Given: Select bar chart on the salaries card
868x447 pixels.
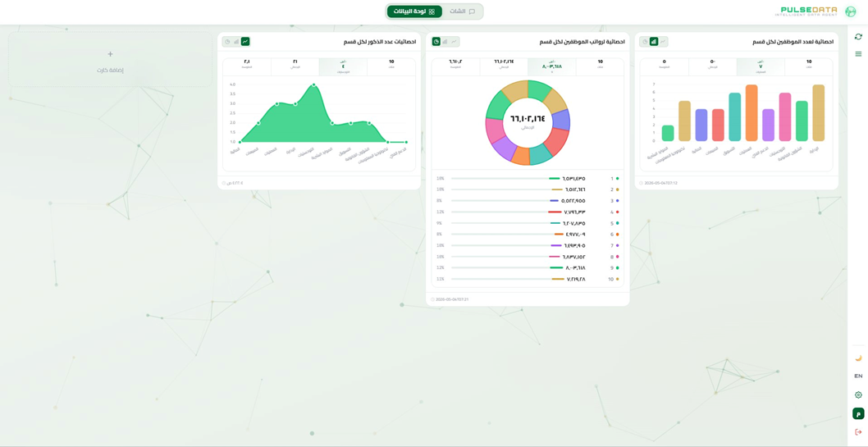Looking at the screenshot, I should [445, 42].
